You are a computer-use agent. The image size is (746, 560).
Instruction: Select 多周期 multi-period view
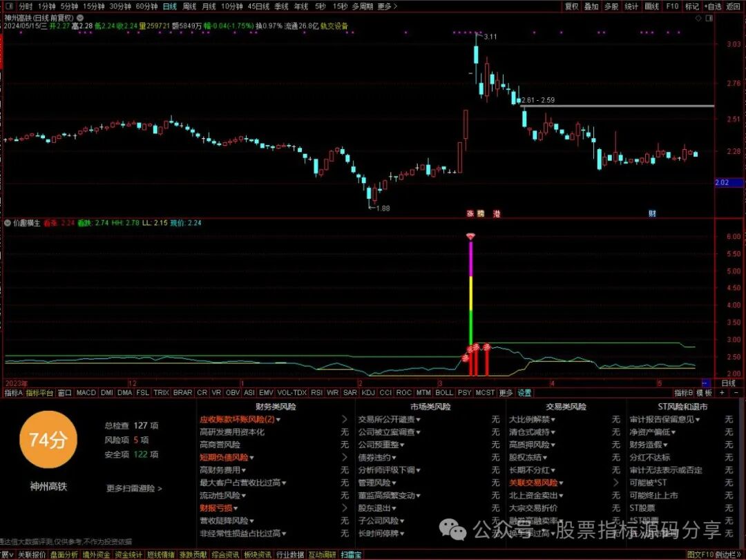click(362, 6)
